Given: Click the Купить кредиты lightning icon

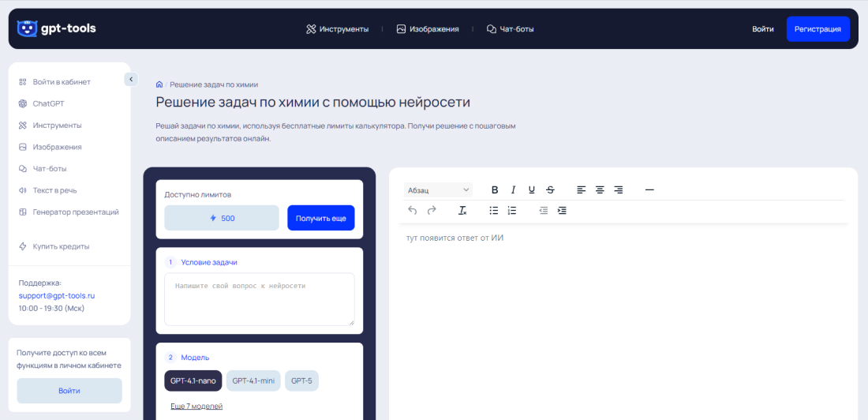Looking at the screenshot, I should tap(23, 246).
